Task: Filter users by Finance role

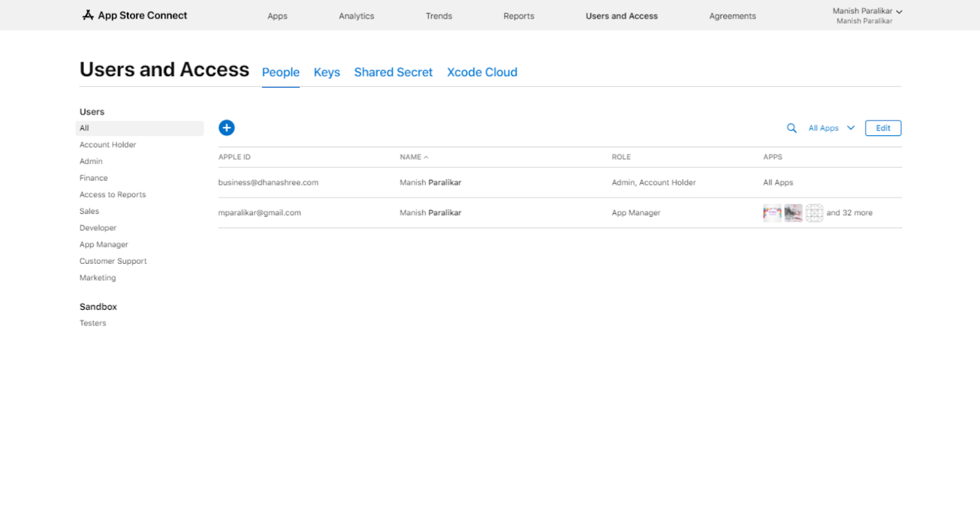Action: (94, 178)
